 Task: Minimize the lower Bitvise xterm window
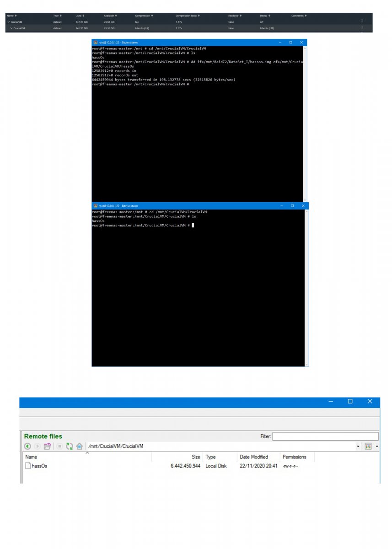[x=282, y=206]
